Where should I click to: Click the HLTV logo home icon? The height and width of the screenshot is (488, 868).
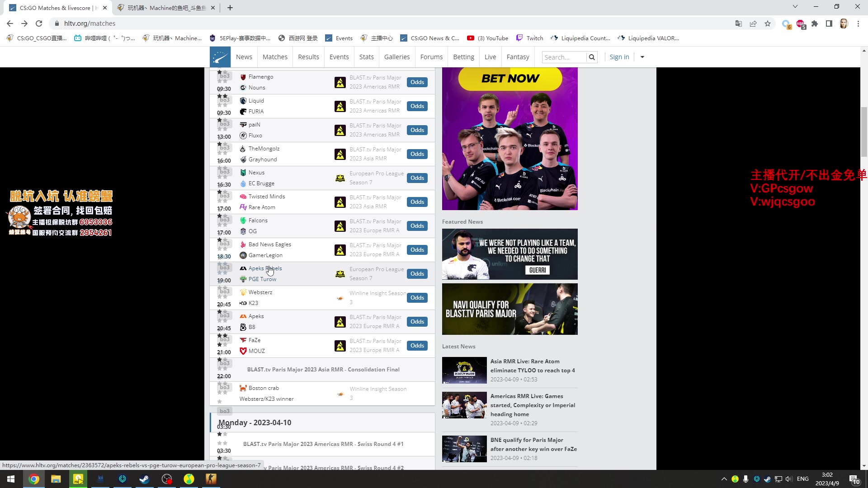pos(220,57)
